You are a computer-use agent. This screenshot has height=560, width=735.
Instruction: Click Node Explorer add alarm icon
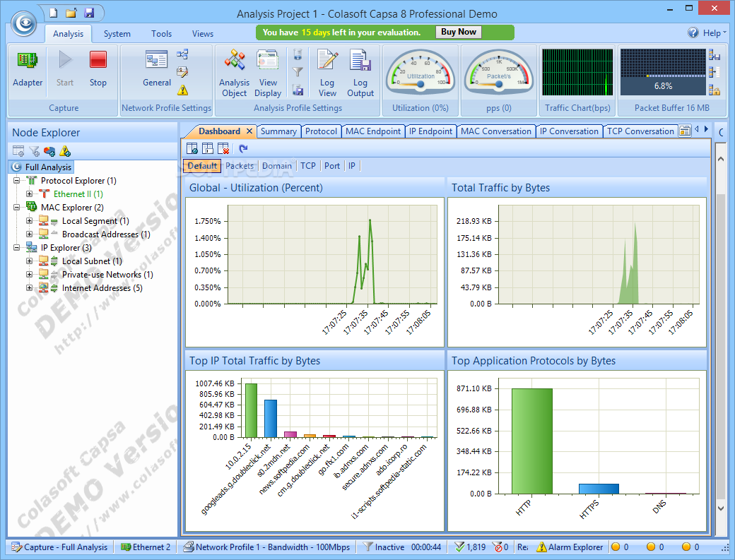pyautogui.click(x=65, y=151)
